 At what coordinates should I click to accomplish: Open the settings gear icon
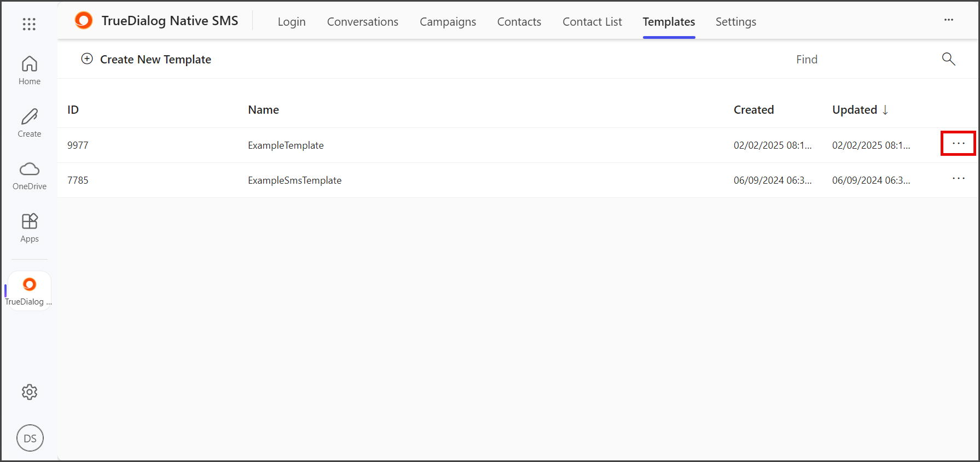(x=30, y=392)
